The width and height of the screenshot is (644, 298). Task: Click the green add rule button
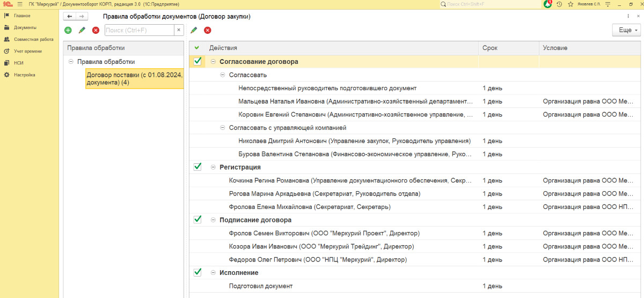coord(68,31)
